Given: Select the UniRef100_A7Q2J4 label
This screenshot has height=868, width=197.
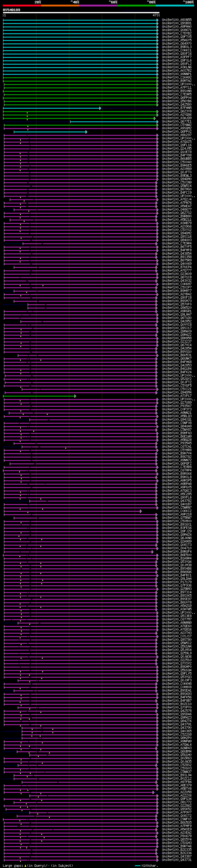Looking at the screenshot, I should [177, 199].
